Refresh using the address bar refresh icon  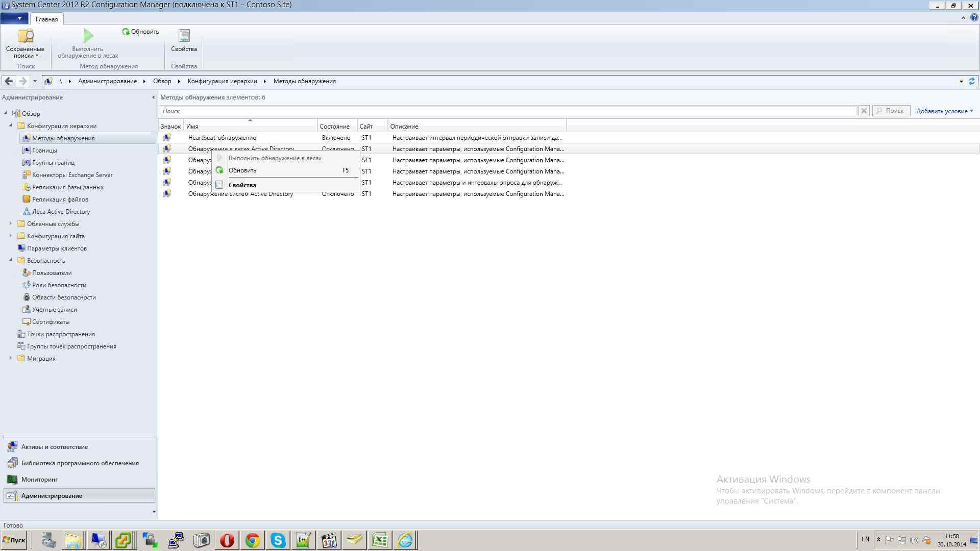point(972,81)
